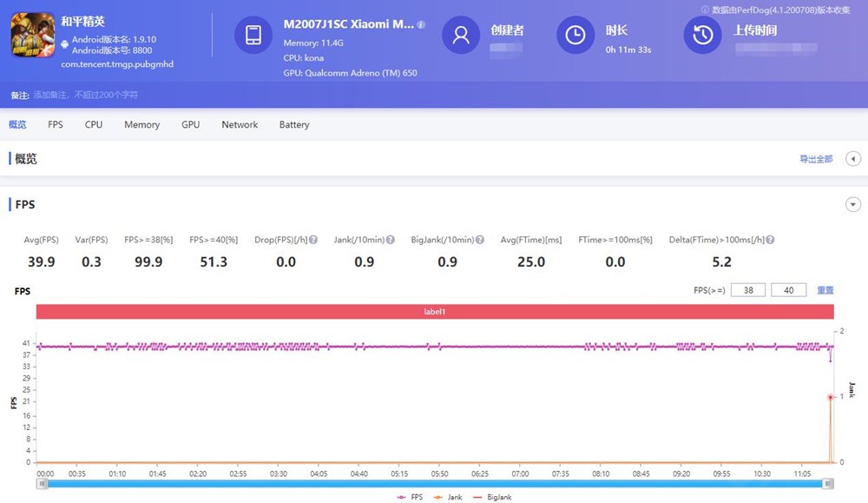Click the FPS>=38[%] value 99.9
The width and height of the screenshot is (868, 503).
point(148,262)
